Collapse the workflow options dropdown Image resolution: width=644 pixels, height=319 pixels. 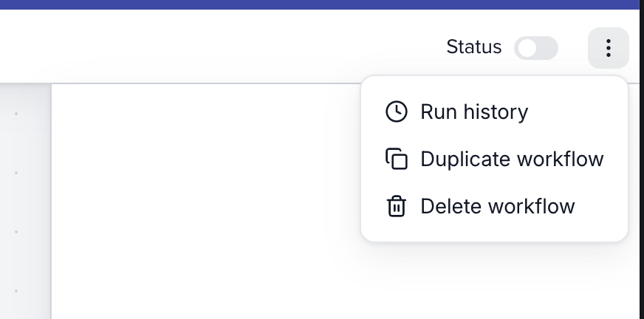click(x=608, y=48)
